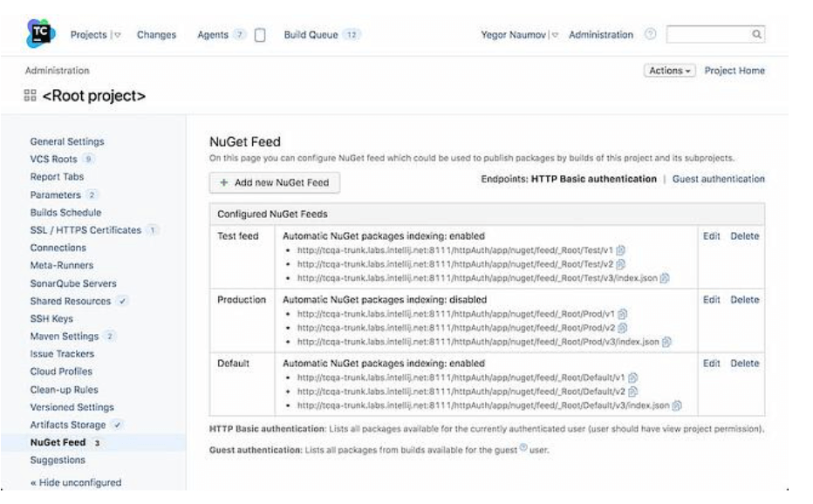813x504 pixels.
Task: Open General Settings in the sidebar
Action: [67, 141]
